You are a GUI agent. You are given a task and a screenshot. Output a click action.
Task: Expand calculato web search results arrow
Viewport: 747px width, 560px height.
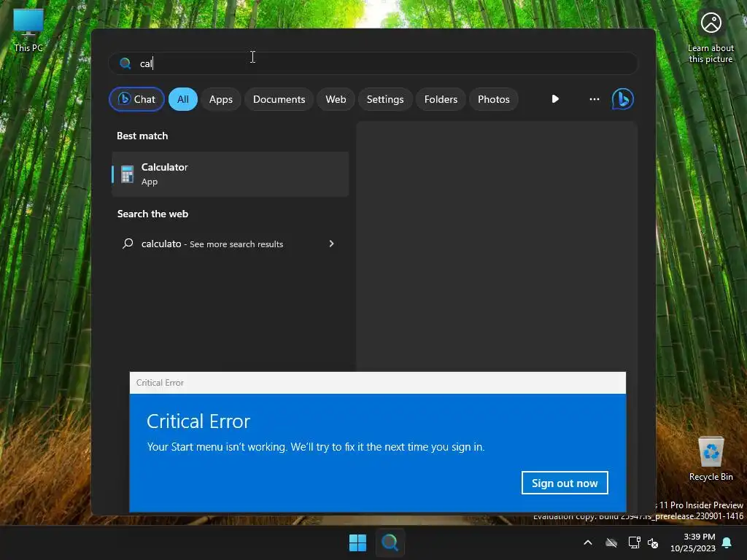click(332, 244)
